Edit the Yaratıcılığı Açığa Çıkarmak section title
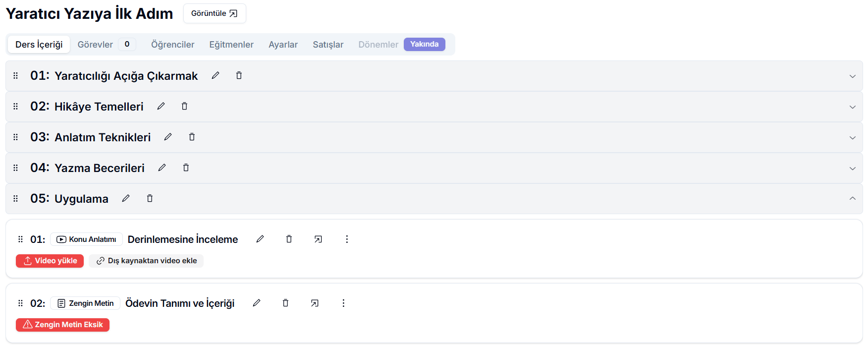The image size is (868, 345). [x=216, y=75]
